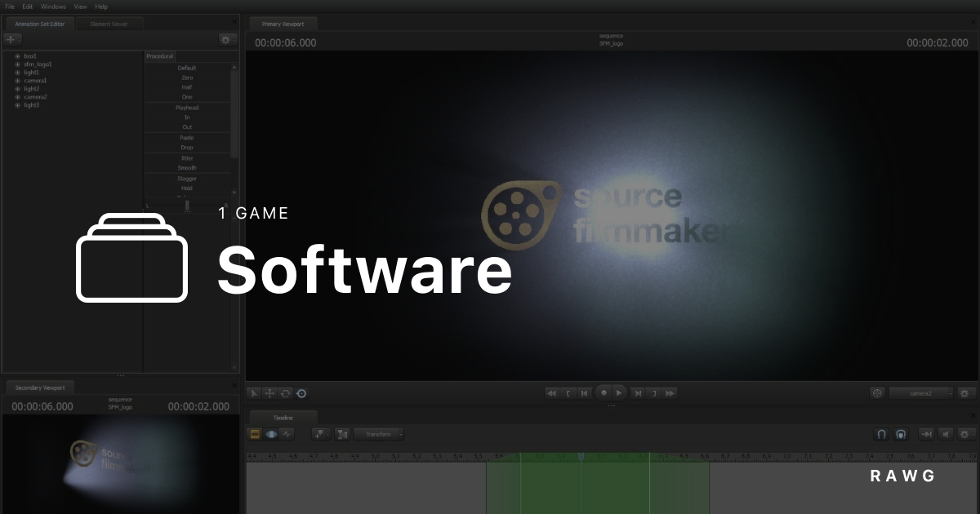Click the hourglass time selection icon

[342, 434]
